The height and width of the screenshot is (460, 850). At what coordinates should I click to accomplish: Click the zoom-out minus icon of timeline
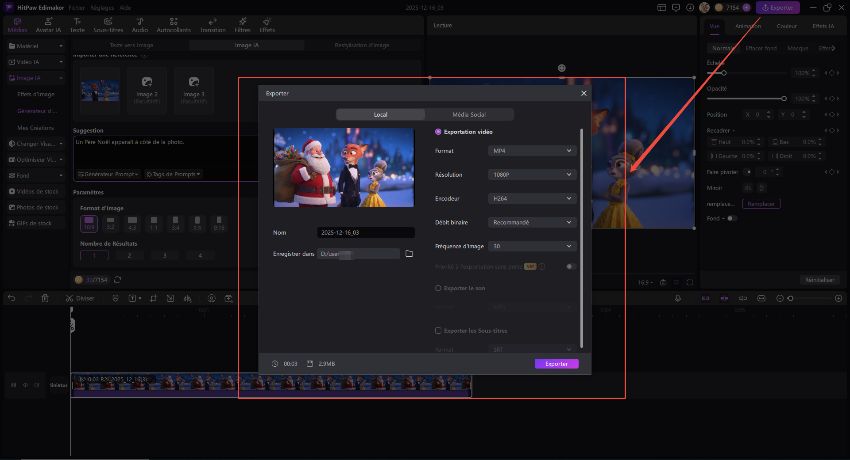(780, 298)
